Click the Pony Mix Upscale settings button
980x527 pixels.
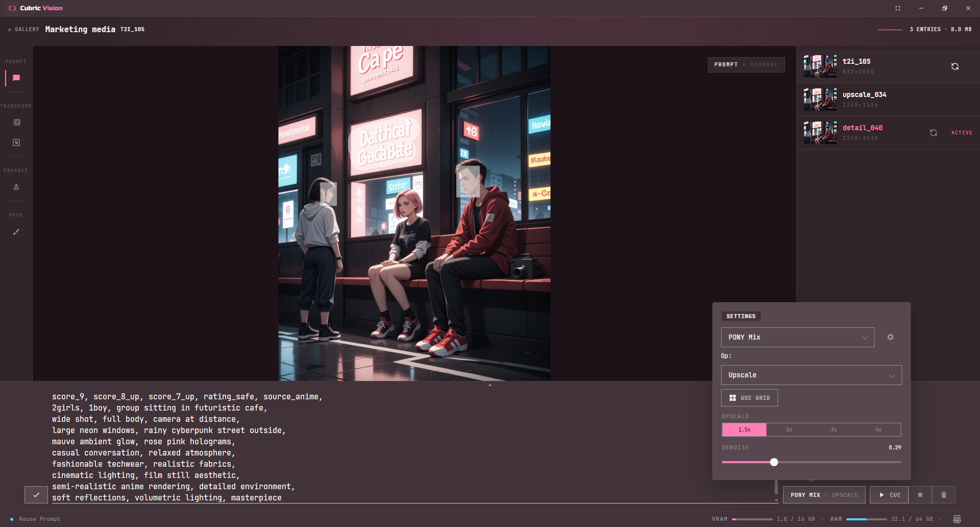(824, 495)
